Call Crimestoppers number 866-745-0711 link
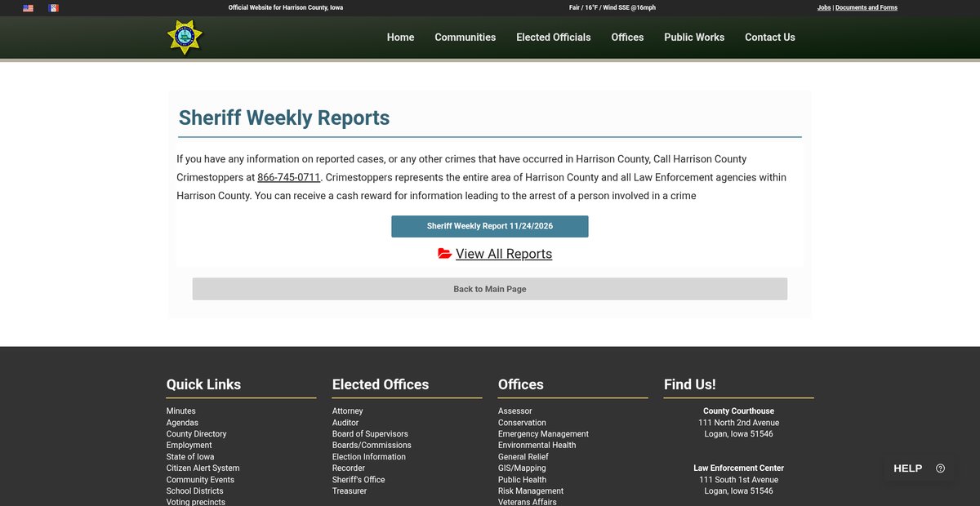The image size is (980, 506). coord(288,178)
